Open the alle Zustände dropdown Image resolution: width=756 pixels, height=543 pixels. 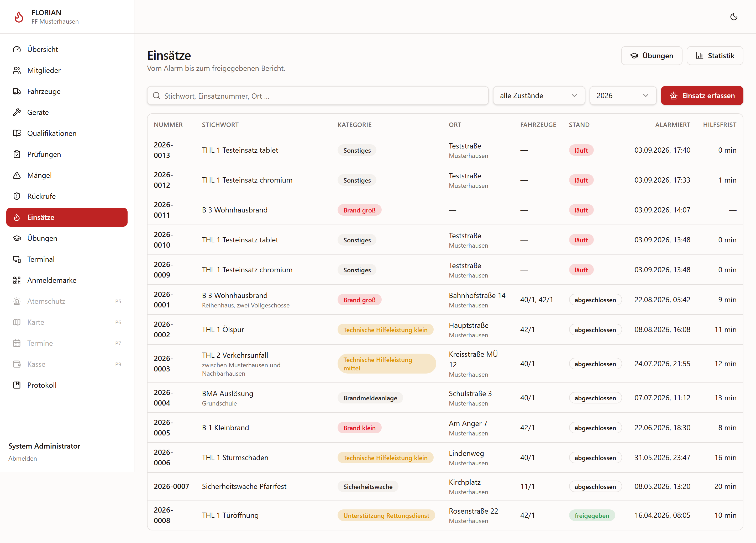coord(539,95)
